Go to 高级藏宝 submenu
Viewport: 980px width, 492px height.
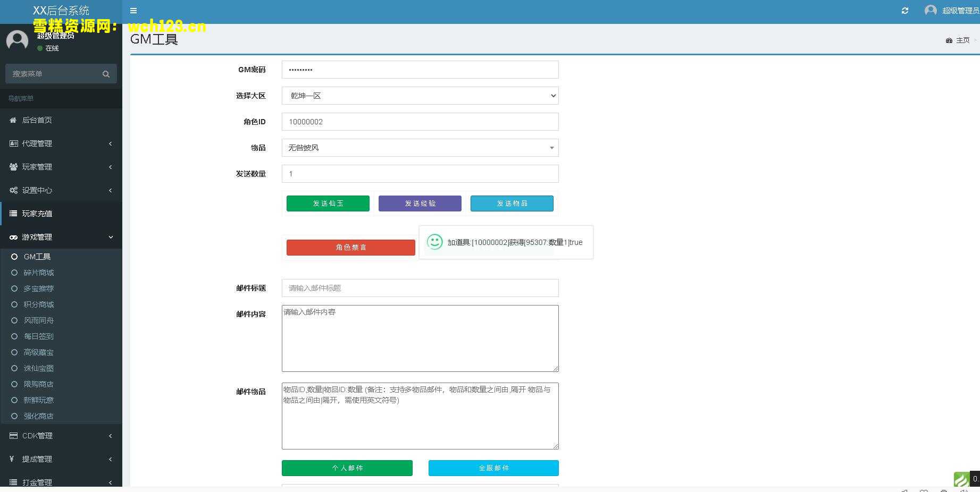[x=61, y=352]
